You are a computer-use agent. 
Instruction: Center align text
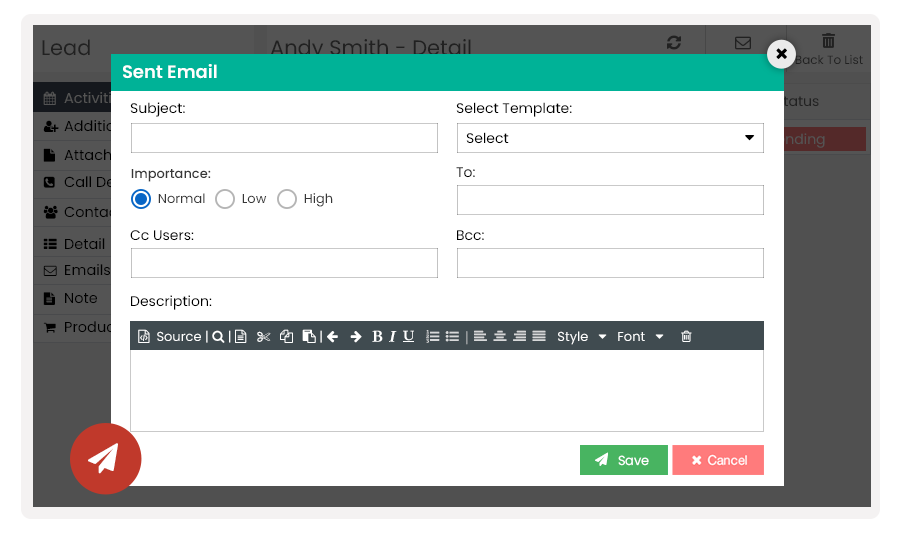point(500,336)
